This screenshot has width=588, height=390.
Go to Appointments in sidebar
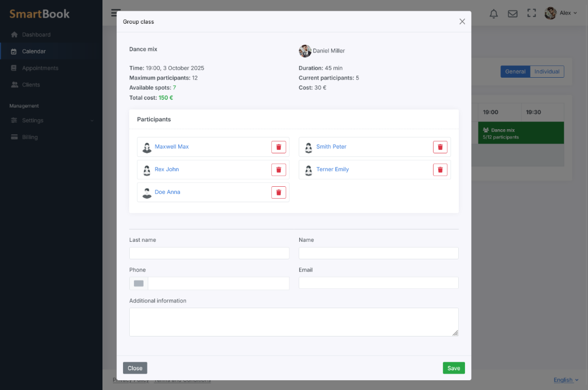tap(40, 68)
